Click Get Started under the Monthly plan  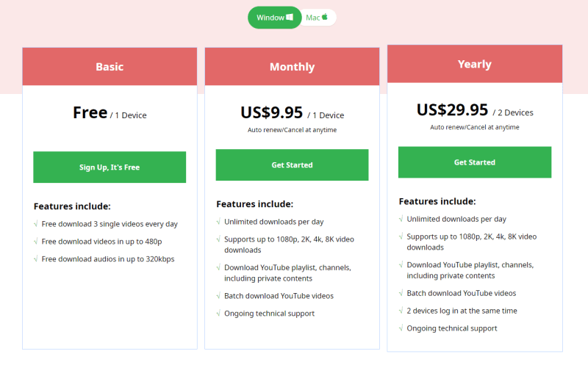[x=292, y=165]
